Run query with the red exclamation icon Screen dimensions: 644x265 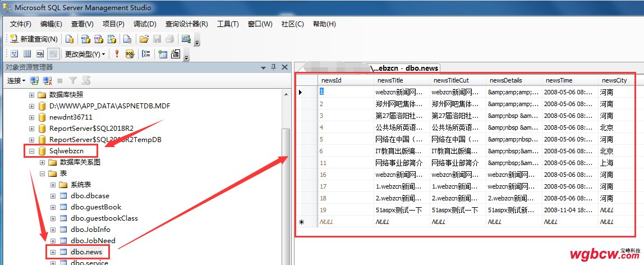pos(117,54)
